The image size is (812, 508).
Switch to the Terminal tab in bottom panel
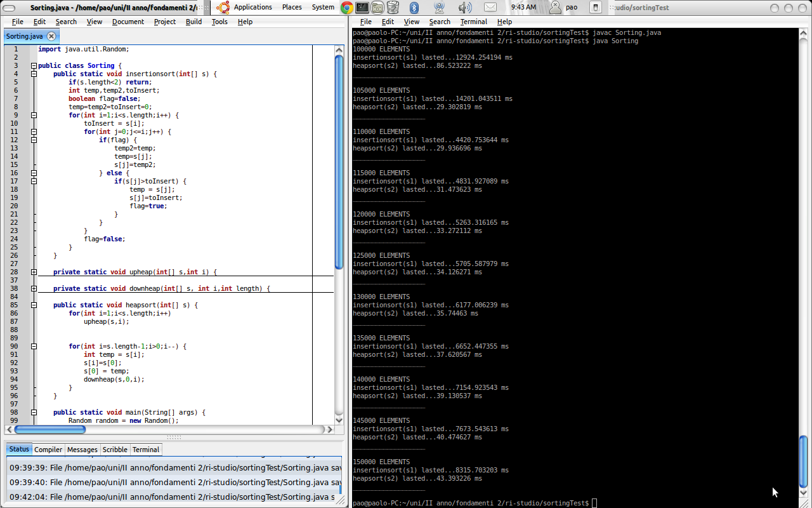click(x=146, y=450)
